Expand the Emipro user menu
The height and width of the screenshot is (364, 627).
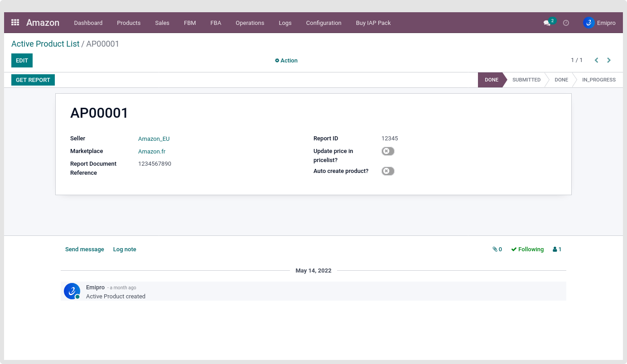point(599,23)
